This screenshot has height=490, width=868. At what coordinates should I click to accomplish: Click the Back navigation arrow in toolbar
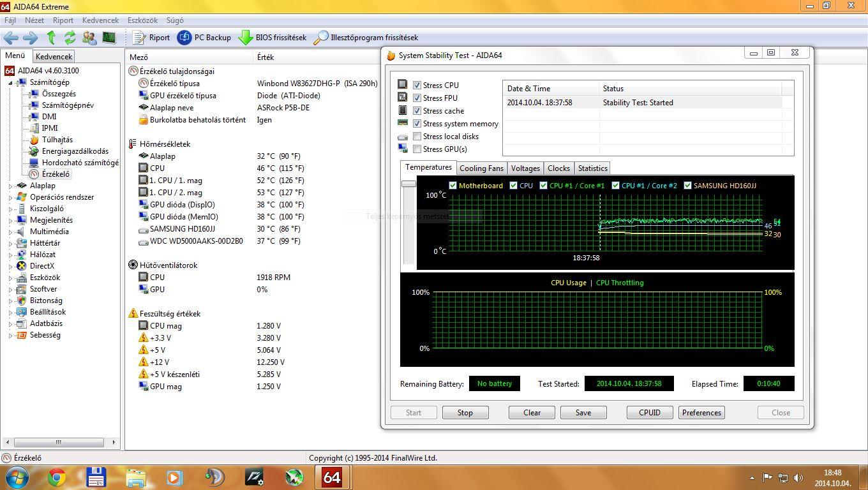click(11, 38)
